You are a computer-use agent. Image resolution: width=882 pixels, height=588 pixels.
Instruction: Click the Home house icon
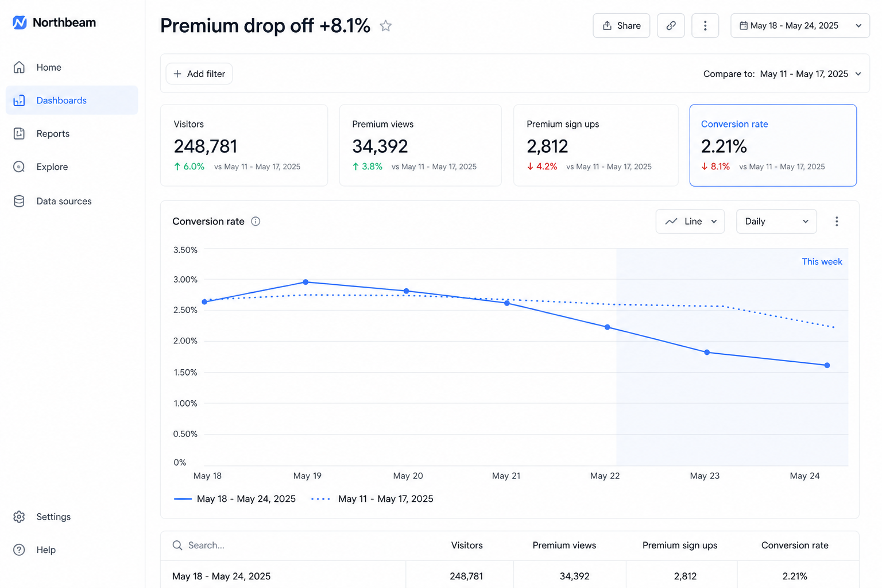[19, 67]
